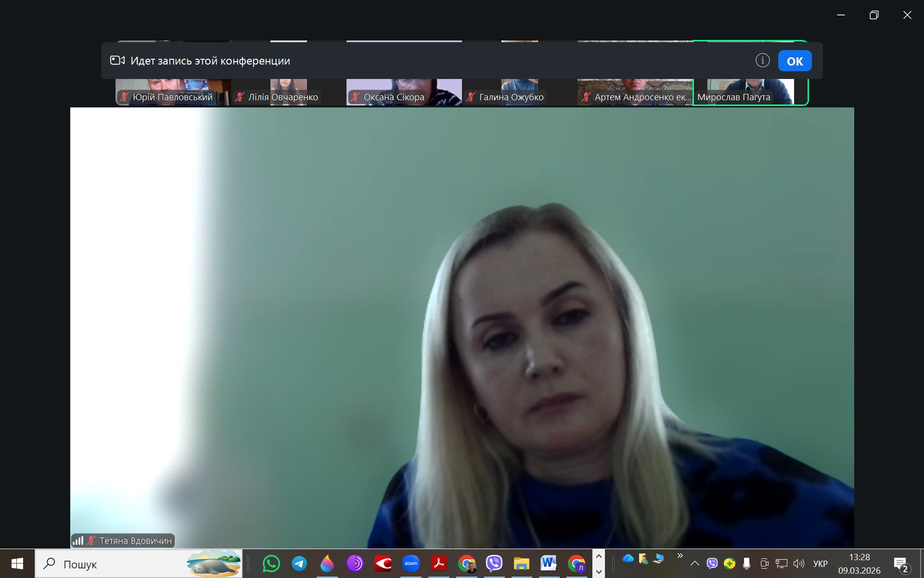The width and height of the screenshot is (924, 578).
Task: Switch to Zoom taskbar icon
Action: tap(411, 564)
